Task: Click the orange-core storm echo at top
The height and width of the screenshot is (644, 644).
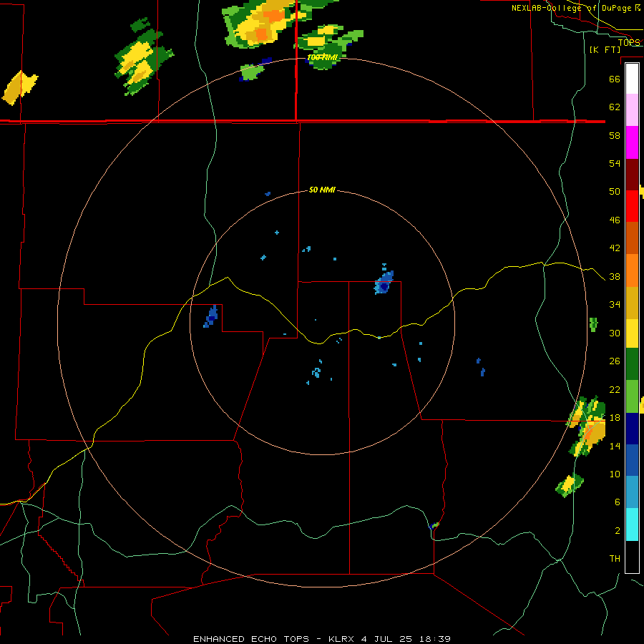Action: tap(263, 23)
